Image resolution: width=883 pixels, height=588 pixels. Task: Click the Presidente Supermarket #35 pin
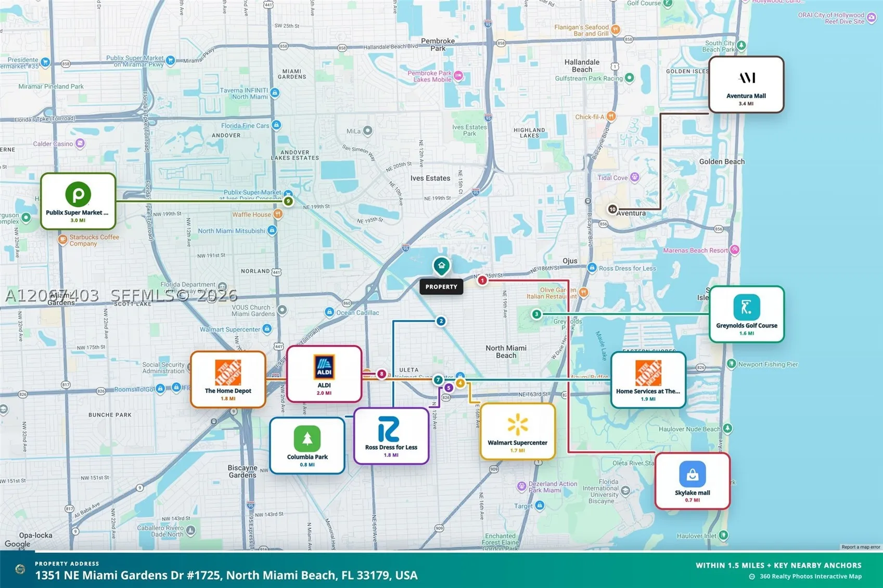(45, 62)
